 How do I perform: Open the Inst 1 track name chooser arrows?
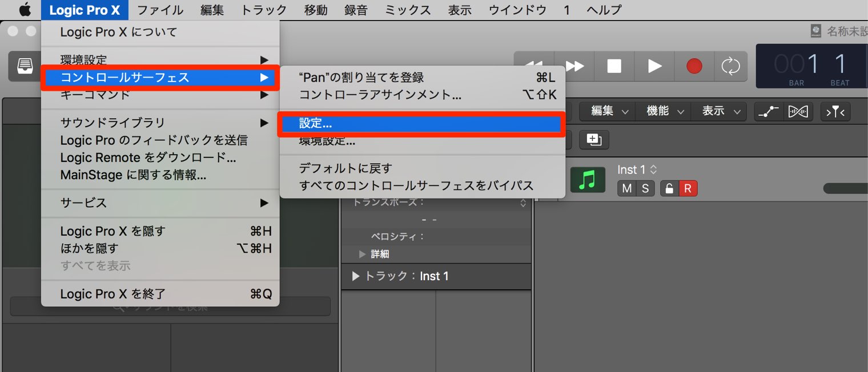point(654,169)
